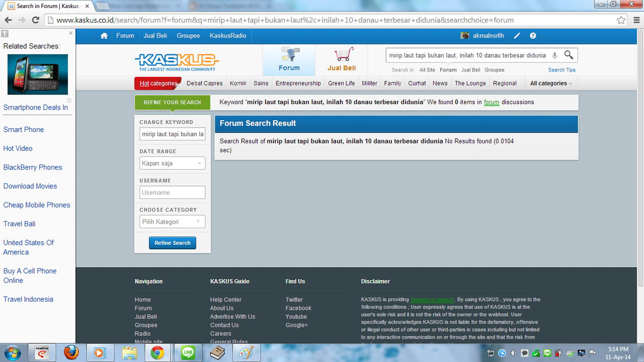Open the Kapan saja date range dropdown

[173, 163]
